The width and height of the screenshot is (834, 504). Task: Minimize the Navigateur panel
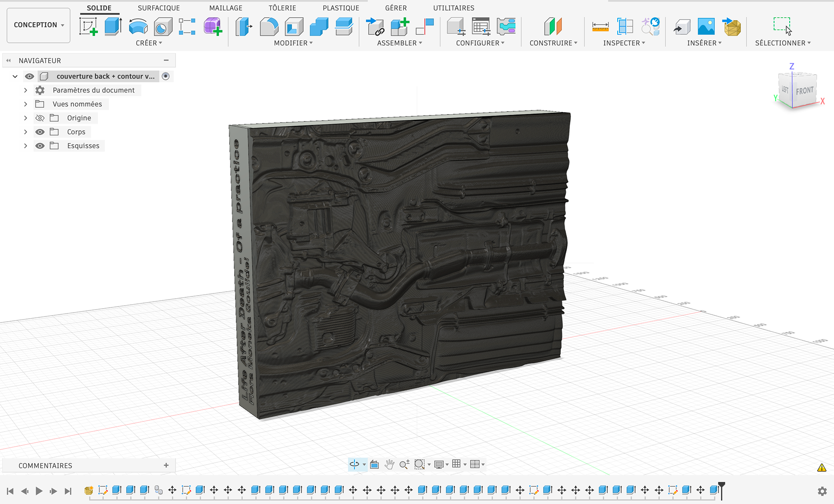click(x=166, y=60)
